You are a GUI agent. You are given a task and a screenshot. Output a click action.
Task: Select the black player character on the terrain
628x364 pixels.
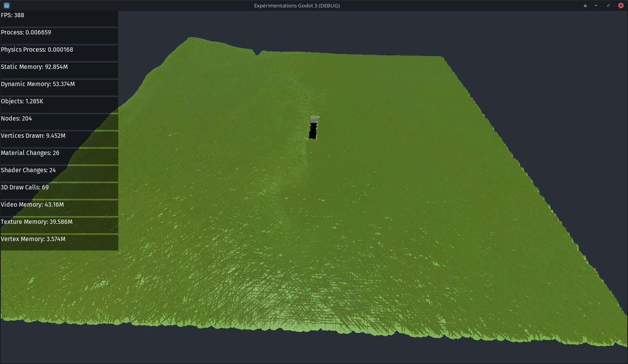(313, 129)
